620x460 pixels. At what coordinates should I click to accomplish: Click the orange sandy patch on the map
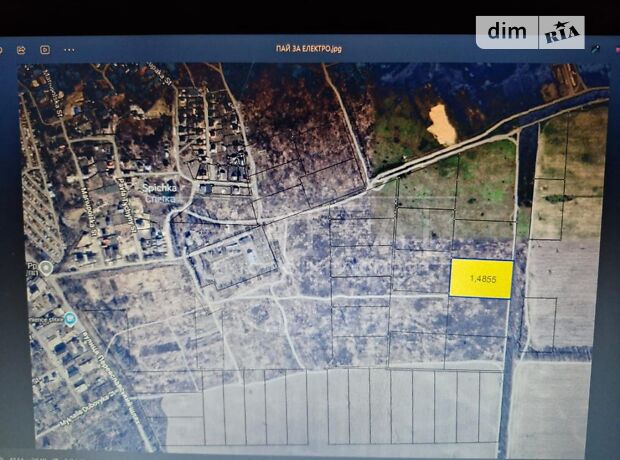(440, 124)
